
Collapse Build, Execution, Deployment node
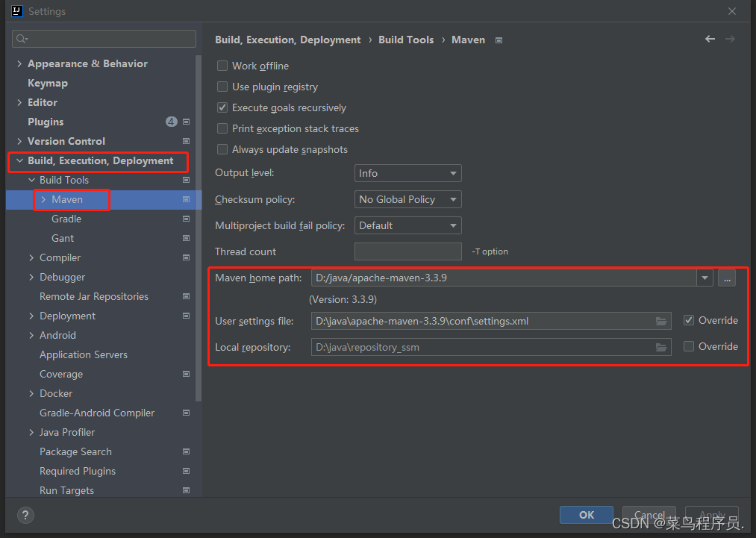point(19,160)
